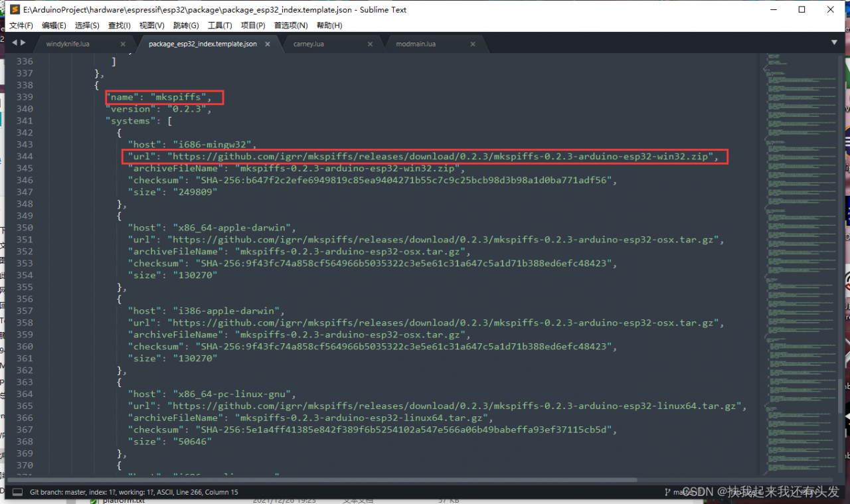Open the 跳转(G) menu

pyautogui.click(x=186, y=25)
